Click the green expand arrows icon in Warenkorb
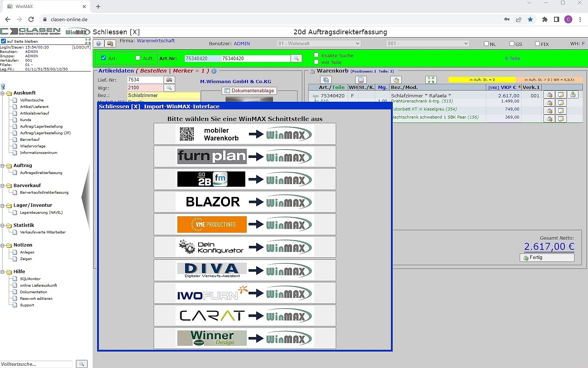The height and width of the screenshot is (368, 588). [x=431, y=80]
